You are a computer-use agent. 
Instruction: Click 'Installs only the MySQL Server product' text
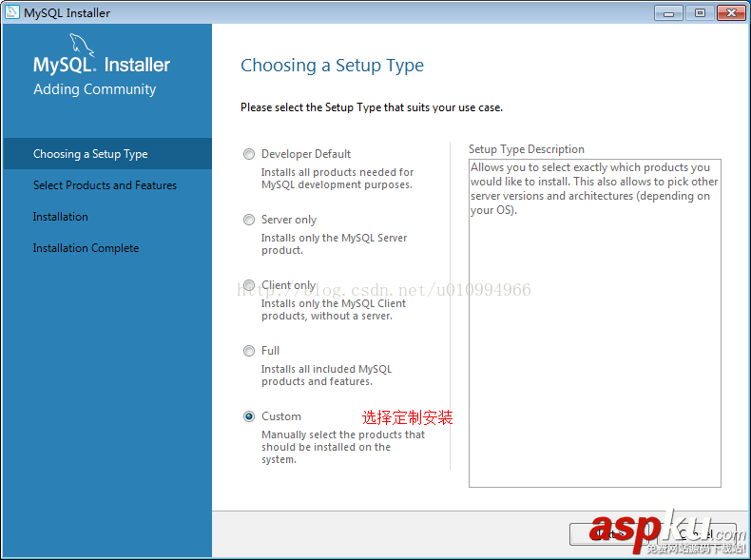[334, 243]
